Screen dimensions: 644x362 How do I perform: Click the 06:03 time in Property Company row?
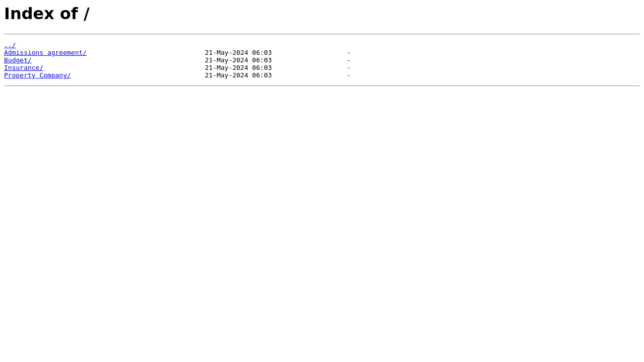(x=262, y=75)
